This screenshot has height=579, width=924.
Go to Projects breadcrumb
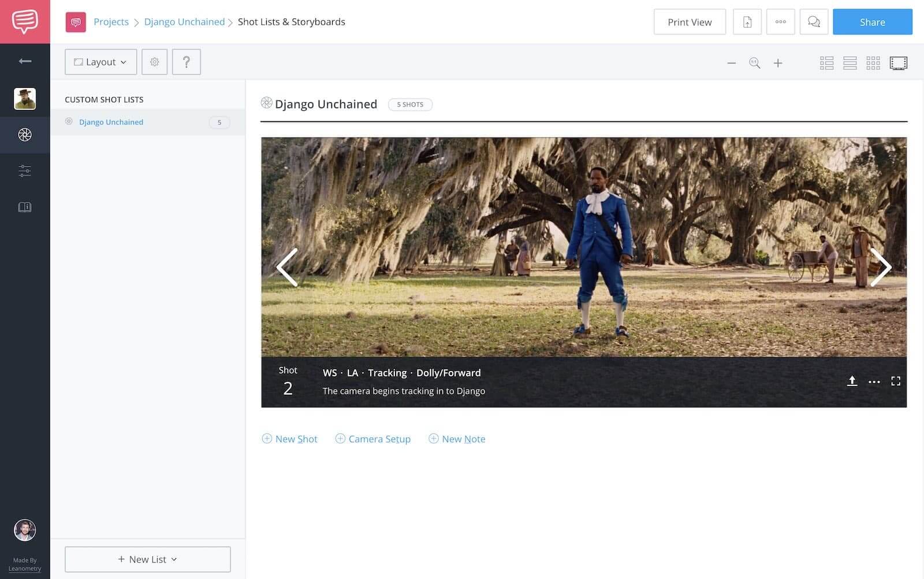click(x=111, y=22)
